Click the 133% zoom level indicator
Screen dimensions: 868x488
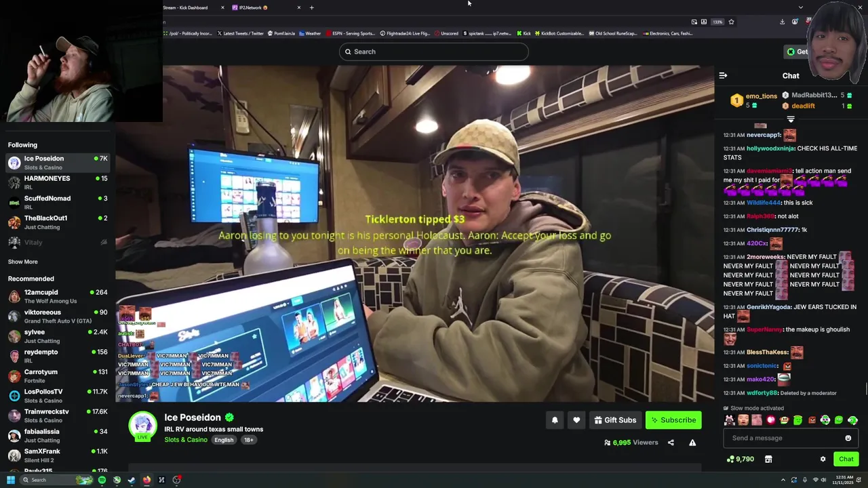[x=717, y=22]
